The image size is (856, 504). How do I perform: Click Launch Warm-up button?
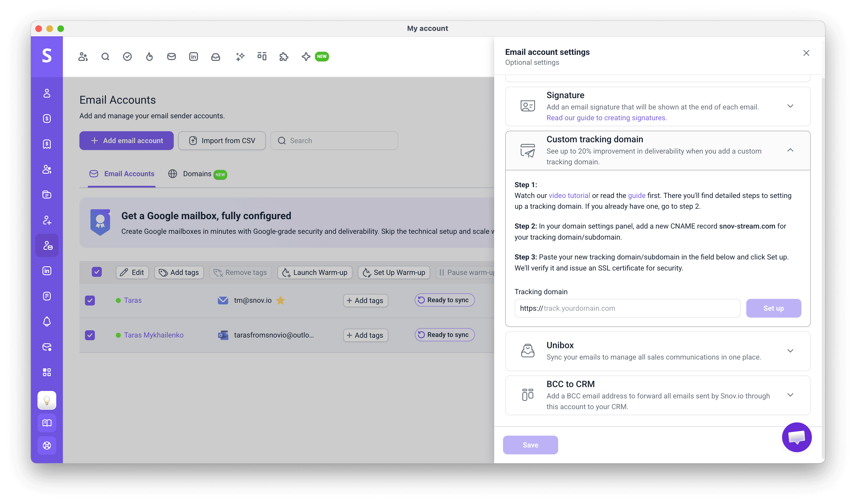315,272
